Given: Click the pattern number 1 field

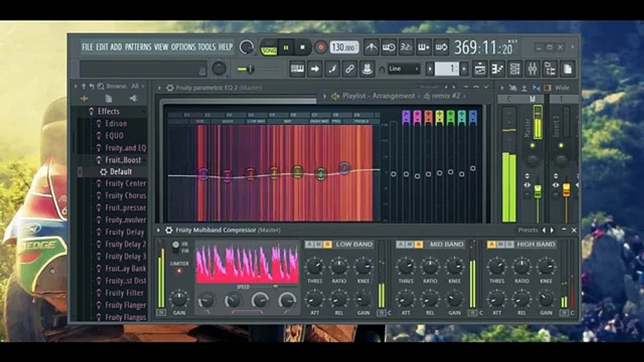Looking at the screenshot, I should 447,69.
